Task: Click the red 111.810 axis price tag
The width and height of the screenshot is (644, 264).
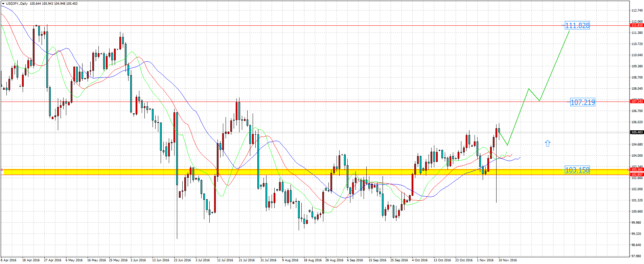Action: (x=637, y=25)
